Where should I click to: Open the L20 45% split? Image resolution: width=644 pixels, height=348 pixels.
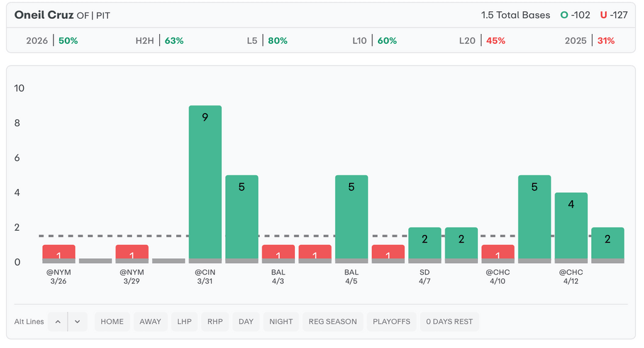click(482, 41)
